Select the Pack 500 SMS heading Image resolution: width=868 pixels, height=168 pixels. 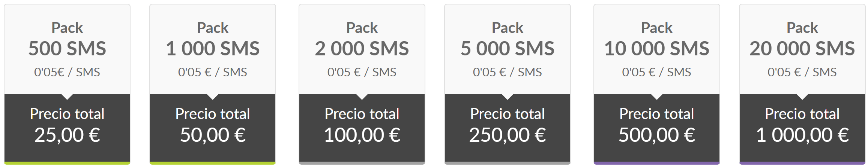point(67,39)
